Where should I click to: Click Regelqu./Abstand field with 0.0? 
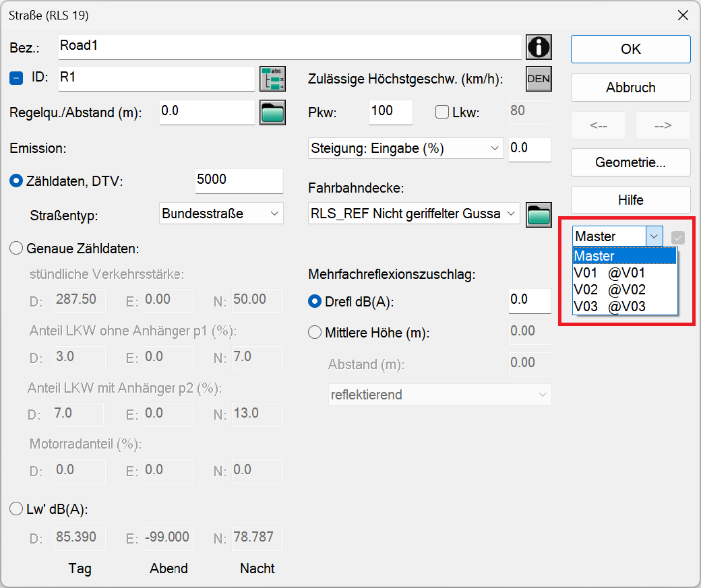(x=207, y=112)
